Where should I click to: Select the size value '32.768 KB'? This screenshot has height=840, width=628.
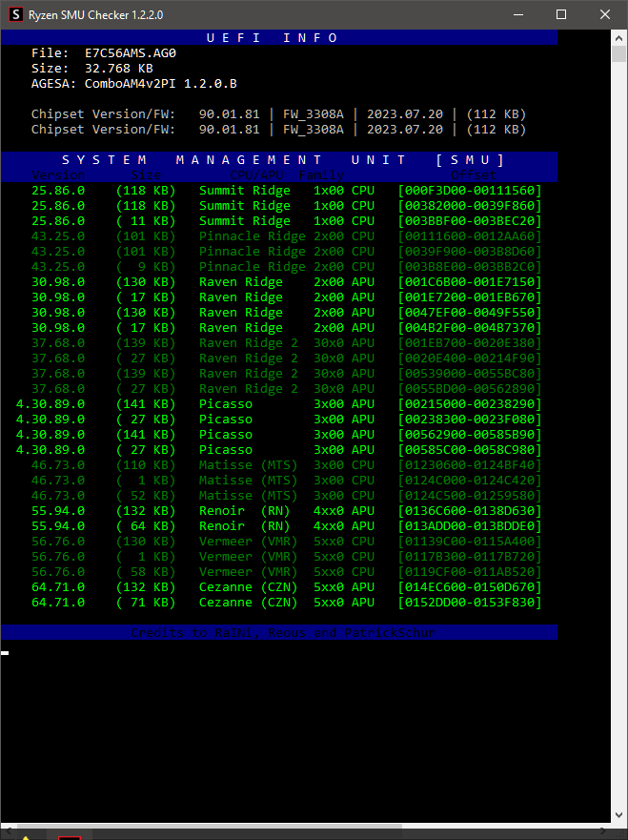pos(119,68)
